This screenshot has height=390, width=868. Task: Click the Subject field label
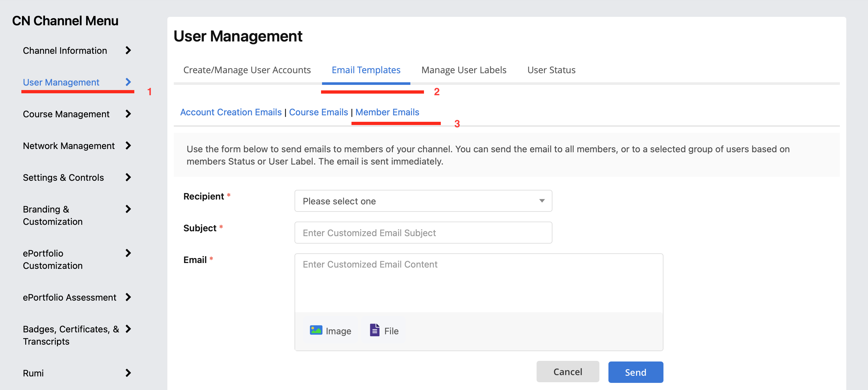point(200,228)
